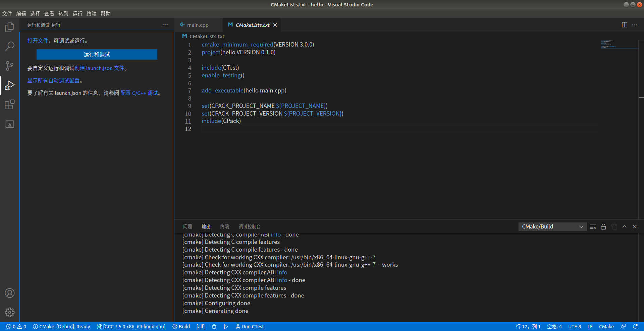Click the 显示所有自动调试配置 link
644x331 pixels.
click(x=54, y=81)
